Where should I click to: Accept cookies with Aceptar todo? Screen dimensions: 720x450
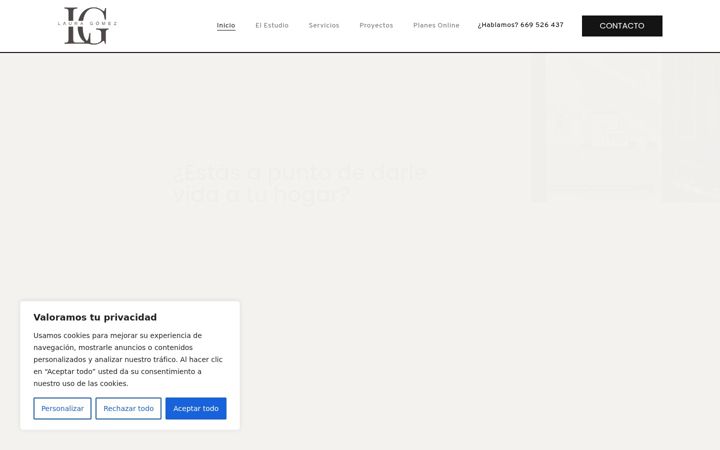196,408
